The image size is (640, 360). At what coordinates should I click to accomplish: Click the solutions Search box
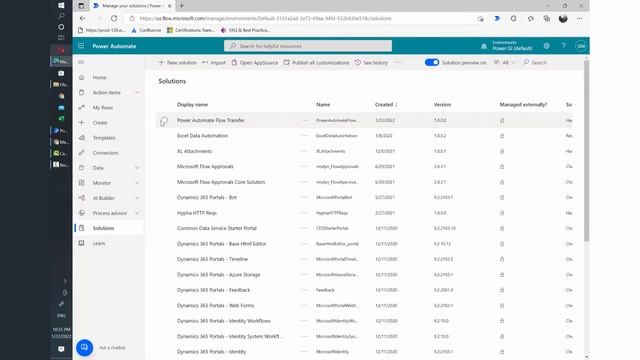coord(536,62)
